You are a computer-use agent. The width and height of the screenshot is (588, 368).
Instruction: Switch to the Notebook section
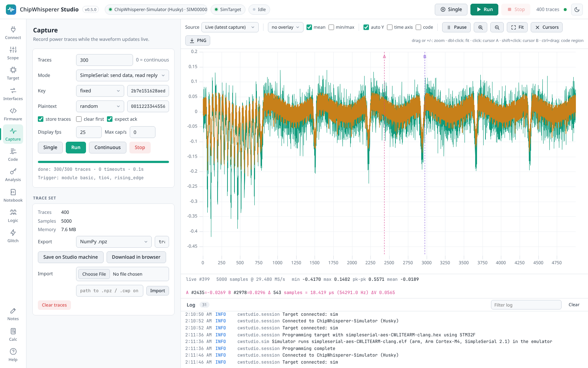coord(13,195)
